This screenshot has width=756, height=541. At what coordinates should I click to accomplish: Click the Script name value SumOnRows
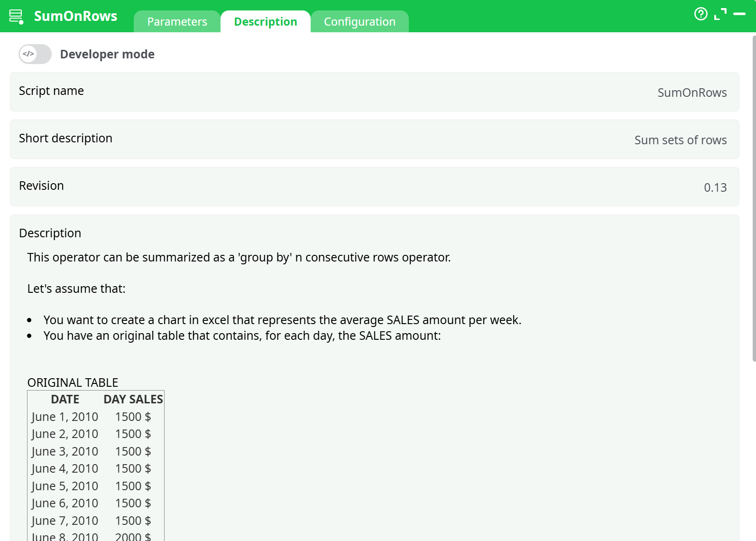[691, 93]
